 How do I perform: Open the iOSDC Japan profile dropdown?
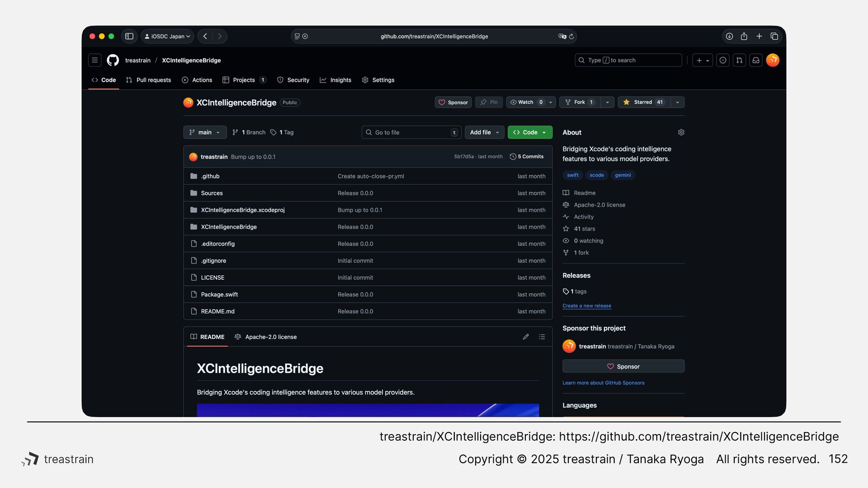[167, 36]
